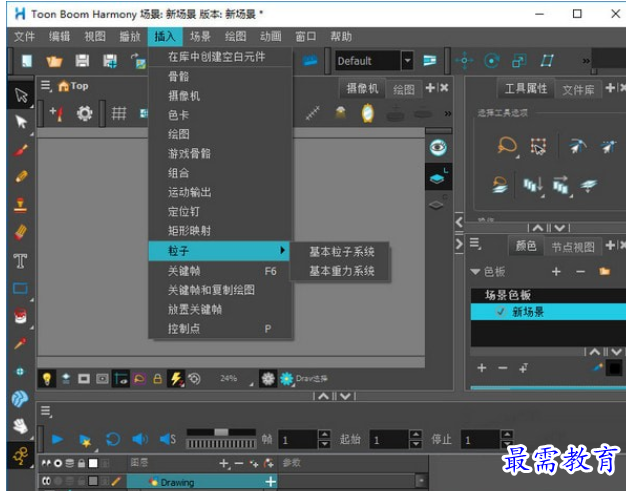626x491 pixels.
Task: Adjust the playback jog slider
Action: click(x=221, y=432)
